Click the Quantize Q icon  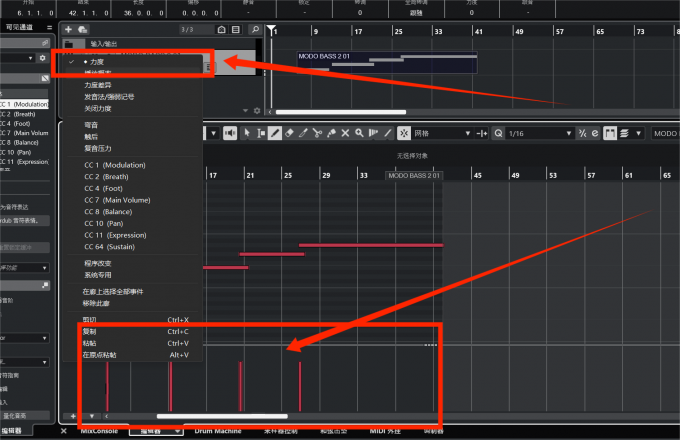[499, 133]
